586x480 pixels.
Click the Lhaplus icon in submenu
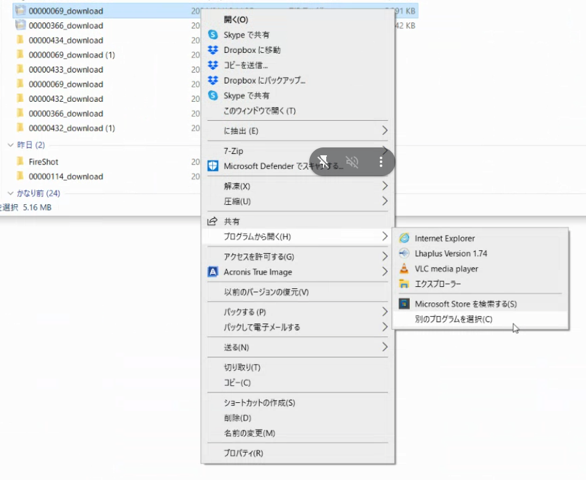[404, 253]
